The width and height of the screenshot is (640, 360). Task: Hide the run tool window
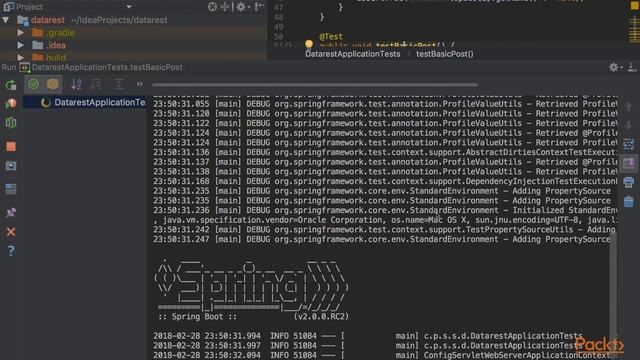(x=632, y=67)
